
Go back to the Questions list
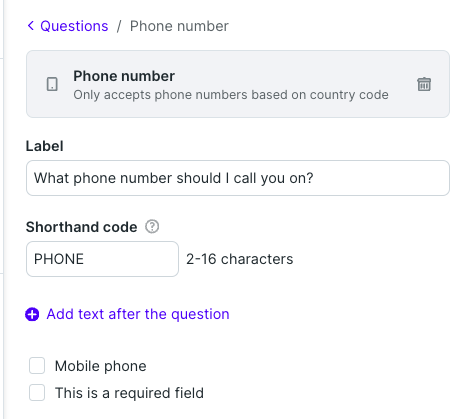click(x=74, y=26)
